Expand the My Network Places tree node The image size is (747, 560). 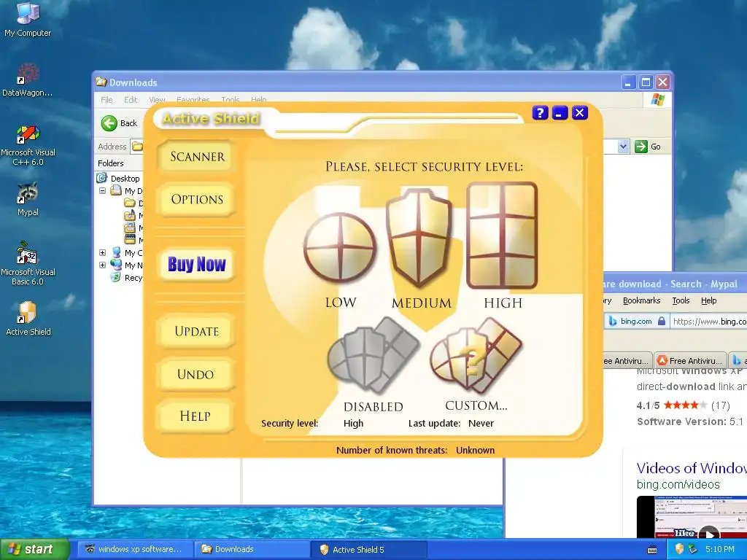coord(102,265)
